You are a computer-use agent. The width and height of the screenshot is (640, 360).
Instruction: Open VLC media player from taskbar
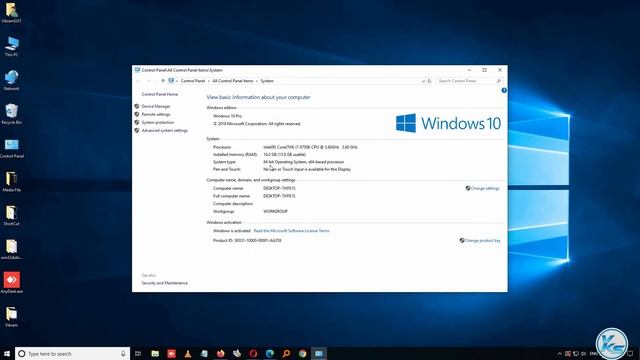(x=188, y=353)
